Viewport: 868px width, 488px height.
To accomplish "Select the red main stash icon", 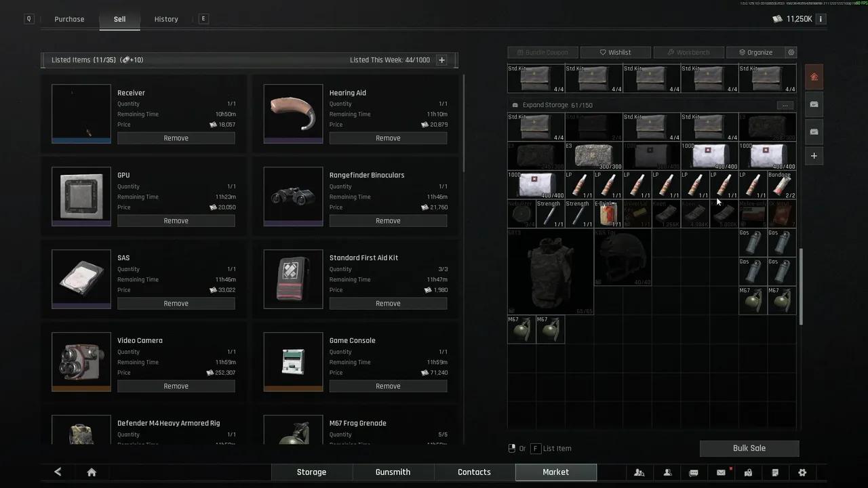I will 814,77.
